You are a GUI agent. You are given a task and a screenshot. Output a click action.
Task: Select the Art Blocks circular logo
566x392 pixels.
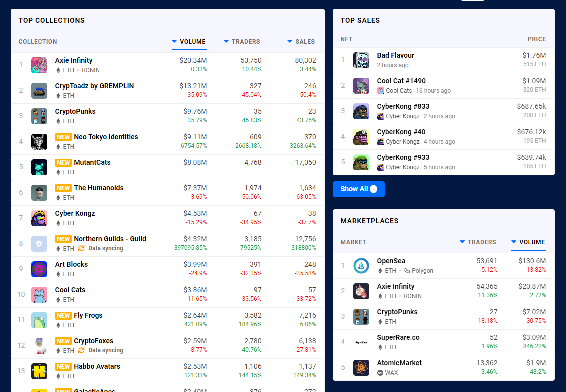39,269
